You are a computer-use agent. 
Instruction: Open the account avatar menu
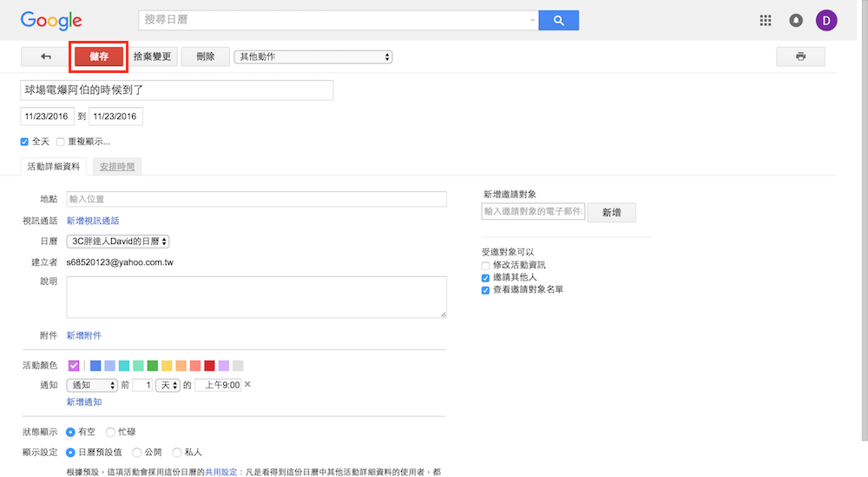tap(826, 20)
